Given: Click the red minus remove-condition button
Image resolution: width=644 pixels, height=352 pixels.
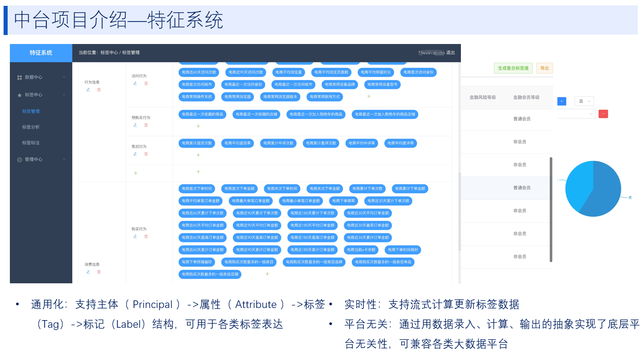Looking at the screenshot, I should [604, 114].
